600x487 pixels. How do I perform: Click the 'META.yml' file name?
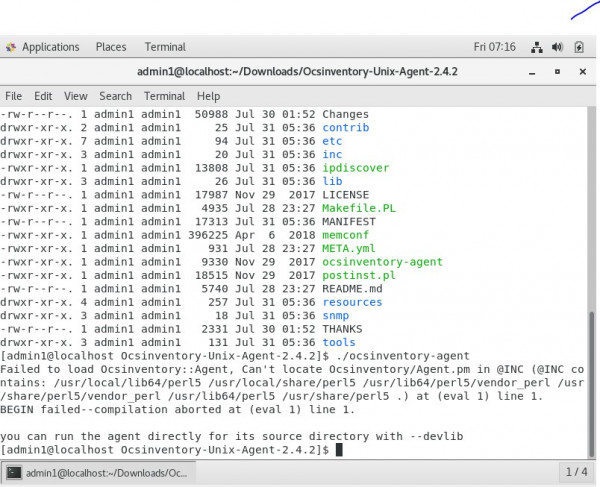click(349, 248)
